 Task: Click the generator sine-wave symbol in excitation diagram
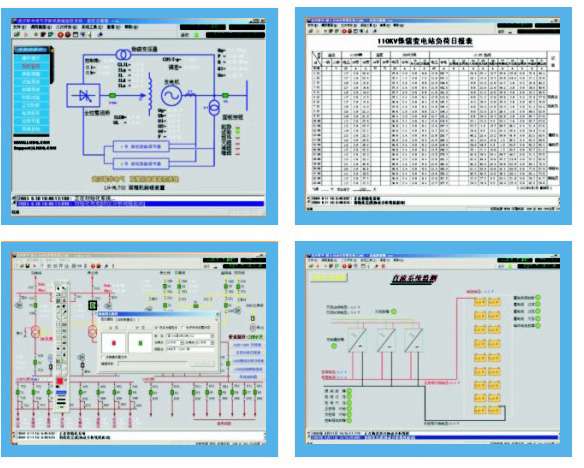tap(171, 96)
